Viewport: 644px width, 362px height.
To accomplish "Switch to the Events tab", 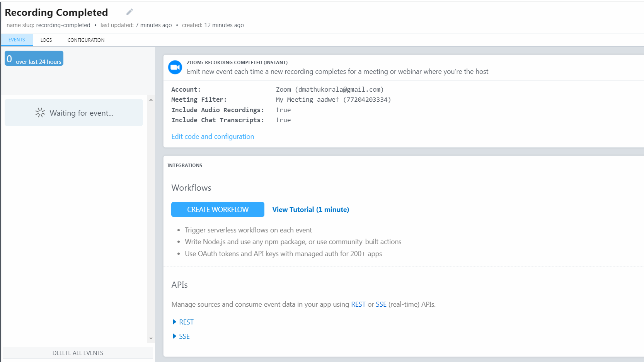I will [17, 40].
